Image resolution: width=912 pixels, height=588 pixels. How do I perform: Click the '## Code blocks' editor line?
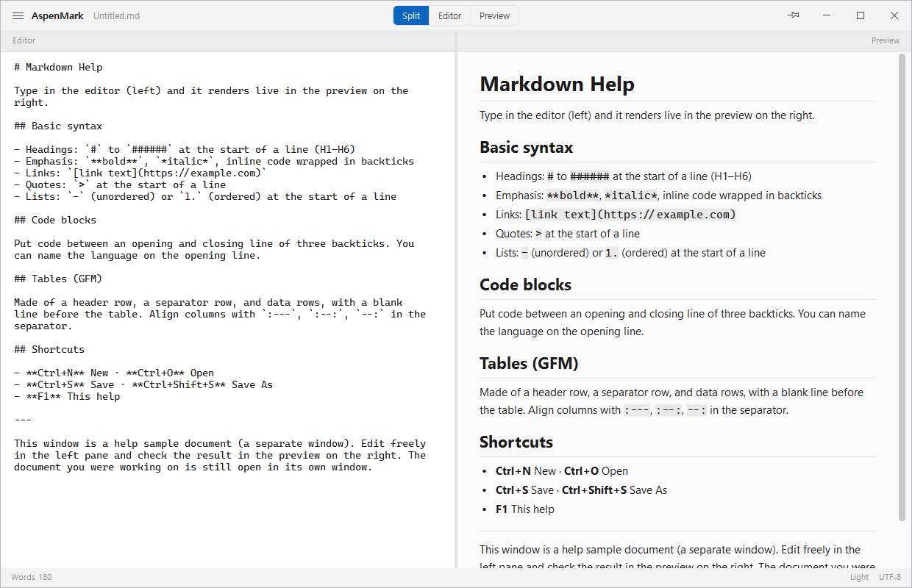pos(55,220)
